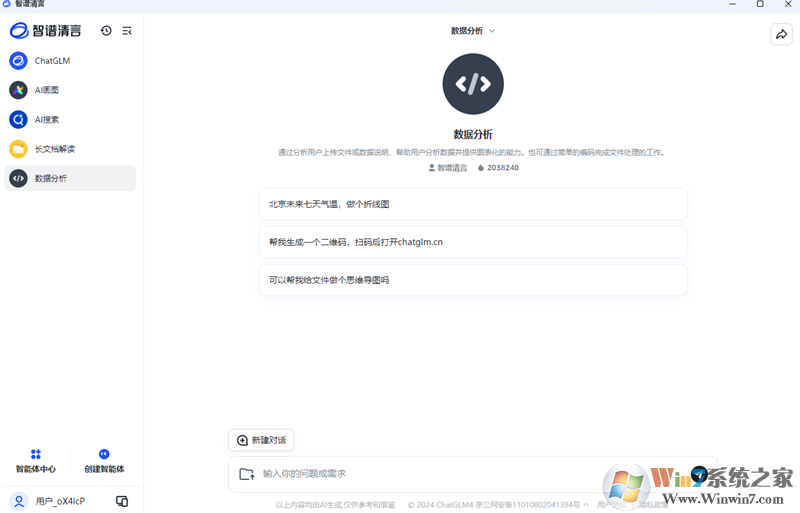Click the 数据分析 title heading
Screen dimensions: 800x513
click(473, 134)
